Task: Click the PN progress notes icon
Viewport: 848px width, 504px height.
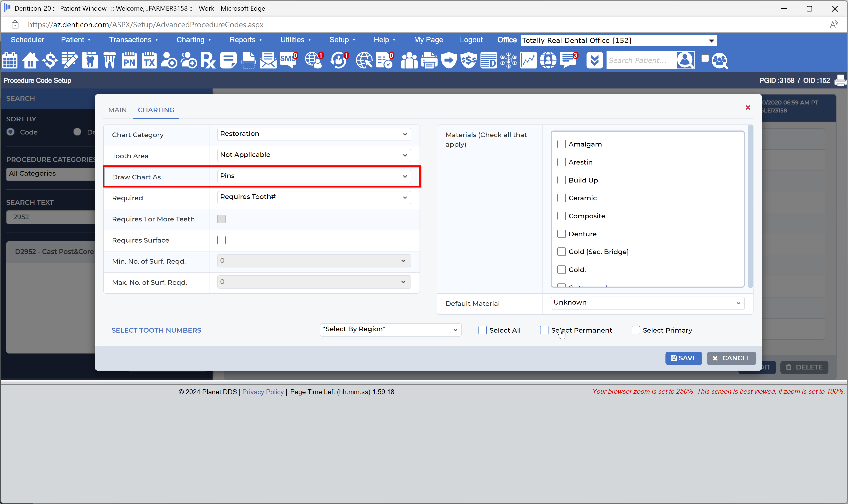Action: [129, 60]
